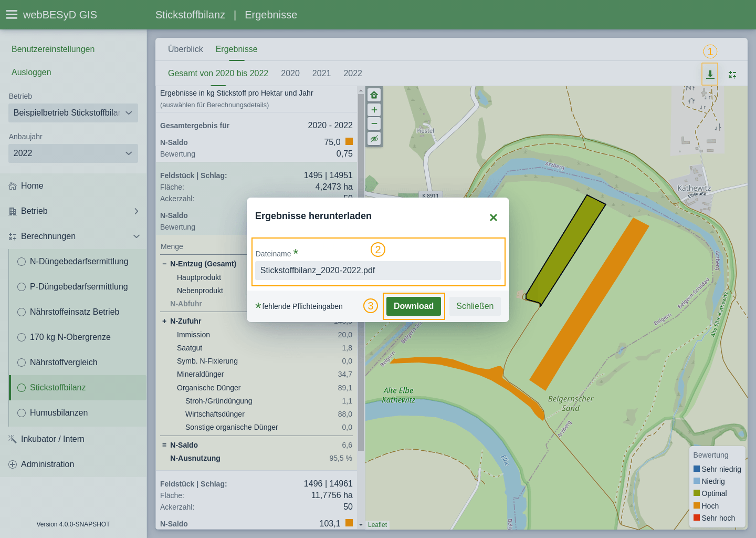Click the map home extent button
The height and width of the screenshot is (538, 756).
pyautogui.click(x=374, y=95)
